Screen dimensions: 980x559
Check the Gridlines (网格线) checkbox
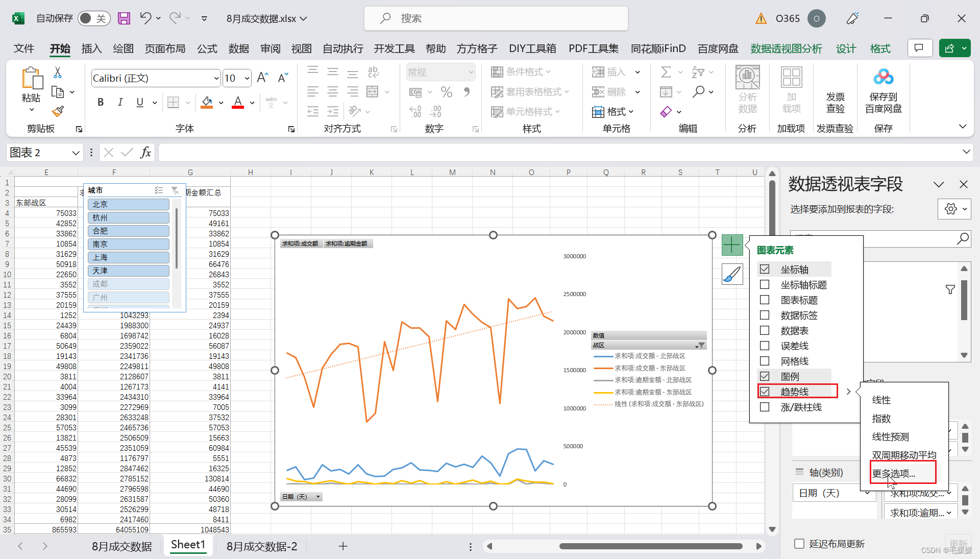click(x=765, y=361)
